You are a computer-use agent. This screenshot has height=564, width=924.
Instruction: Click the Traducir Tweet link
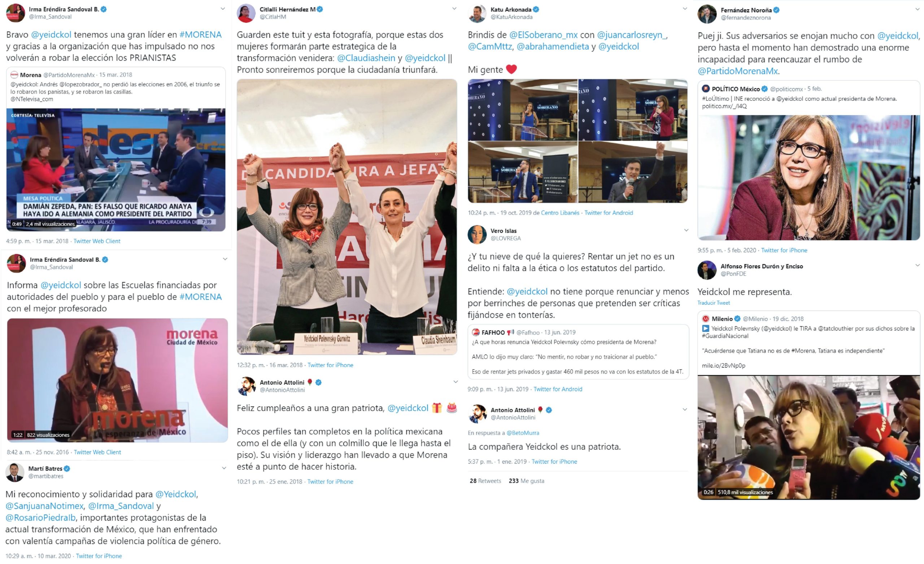(x=714, y=303)
